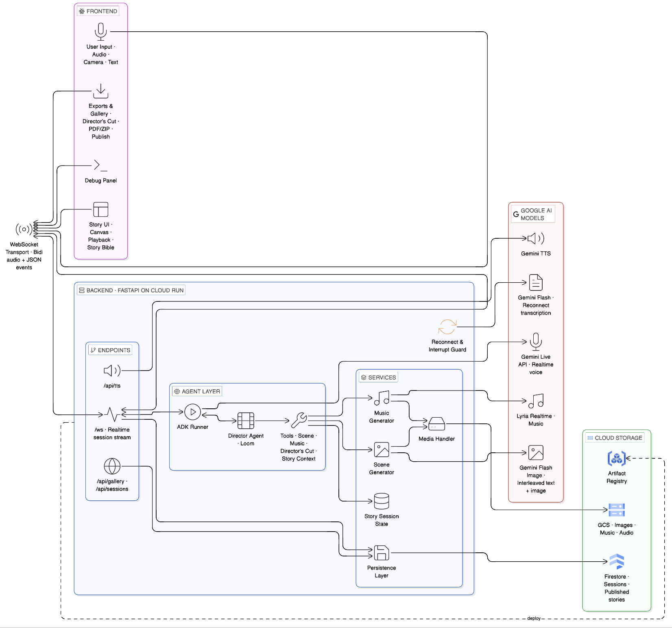Select the Exports & Gallery download icon
The width and height of the screenshot is (672, 628).
pos(100,91)
